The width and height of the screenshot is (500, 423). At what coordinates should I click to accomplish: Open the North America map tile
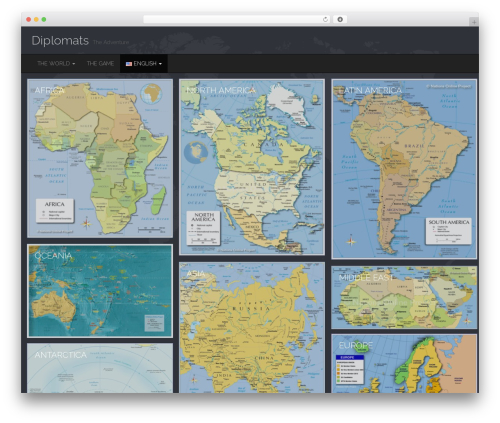(252, 167)
